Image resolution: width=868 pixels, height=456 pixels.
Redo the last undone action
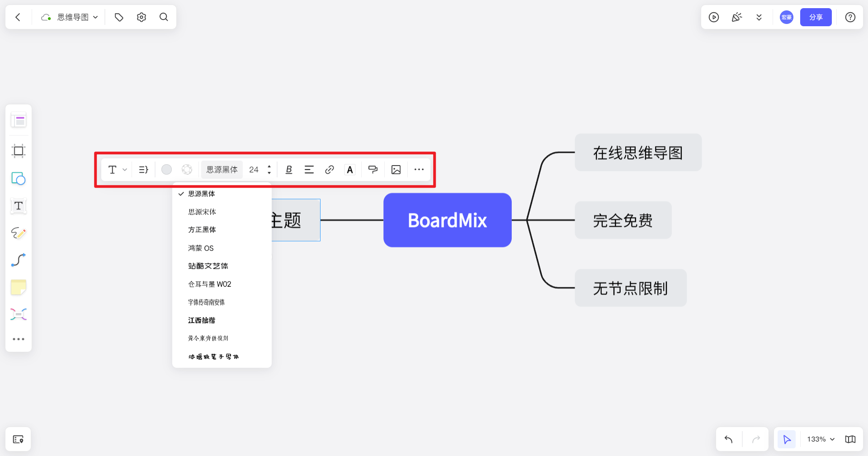tap(756, 439)
